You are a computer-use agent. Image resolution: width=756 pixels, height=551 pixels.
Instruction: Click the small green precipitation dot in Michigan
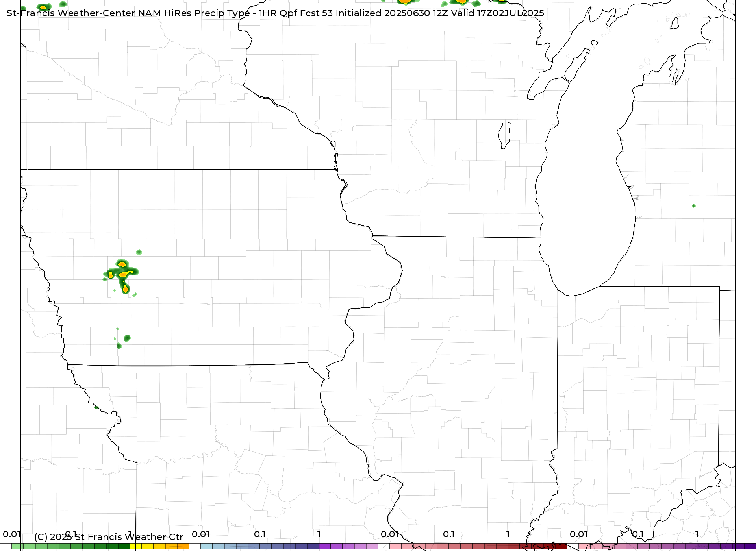[x=694, y=206]
